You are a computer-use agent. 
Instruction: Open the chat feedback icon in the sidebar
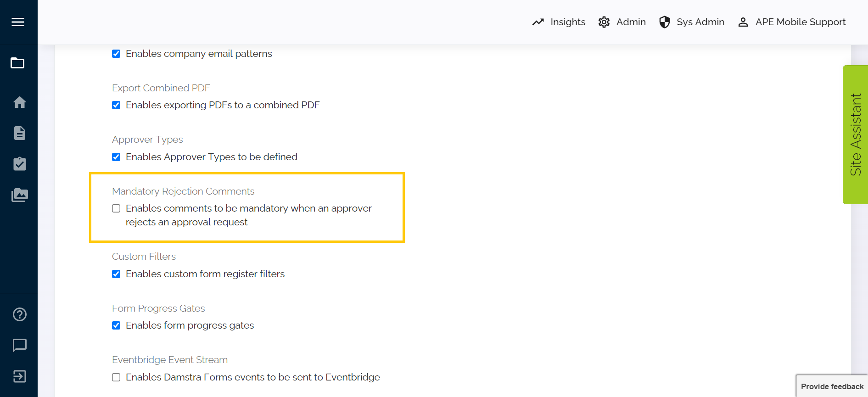coord(19,346)
